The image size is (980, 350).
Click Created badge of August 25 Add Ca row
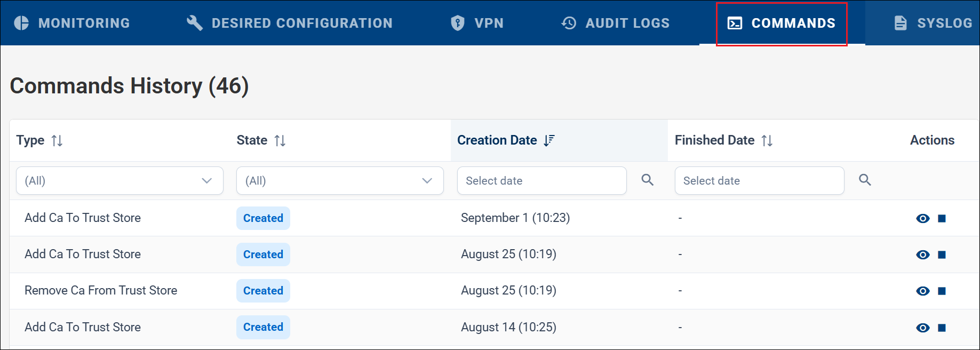click(263, 254)
